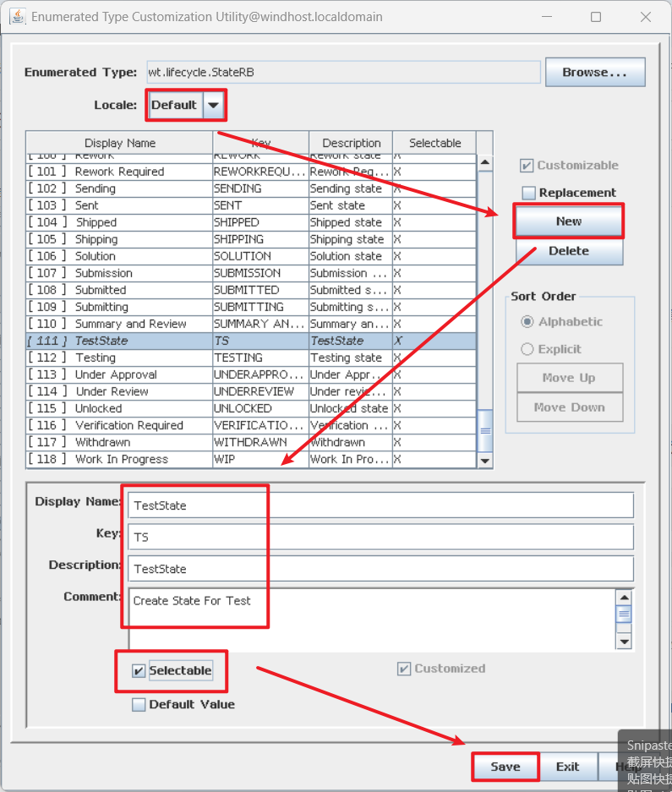Click the Key input field
This screenshot has height=792, width=672.
(380, 537)
